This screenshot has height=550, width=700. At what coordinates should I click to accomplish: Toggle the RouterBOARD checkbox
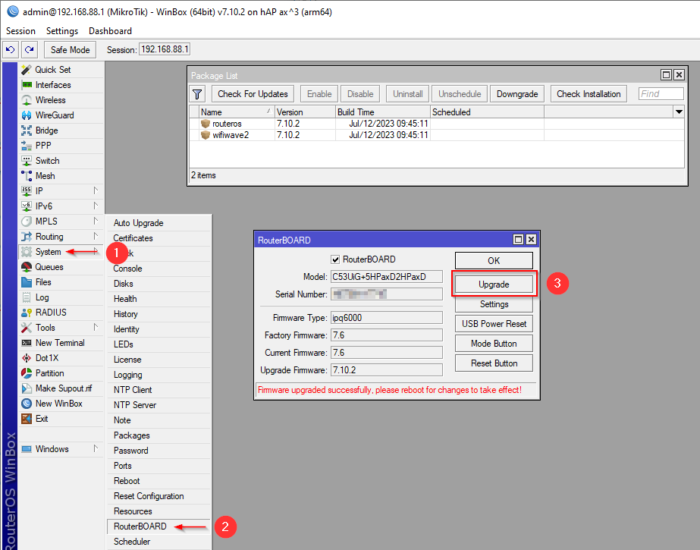coord(335,259)
